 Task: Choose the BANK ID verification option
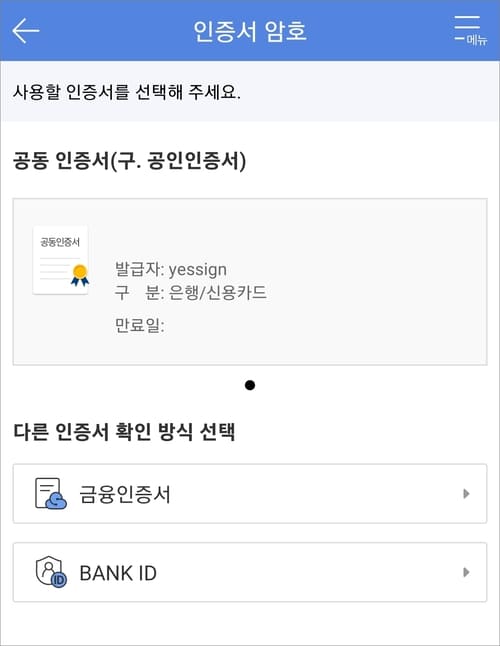coord(250,572)
